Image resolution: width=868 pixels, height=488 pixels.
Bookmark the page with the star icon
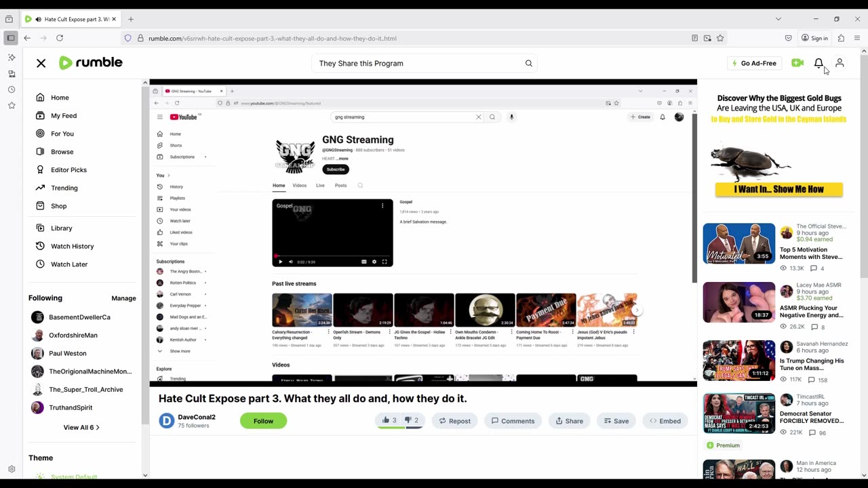point(720,38)
